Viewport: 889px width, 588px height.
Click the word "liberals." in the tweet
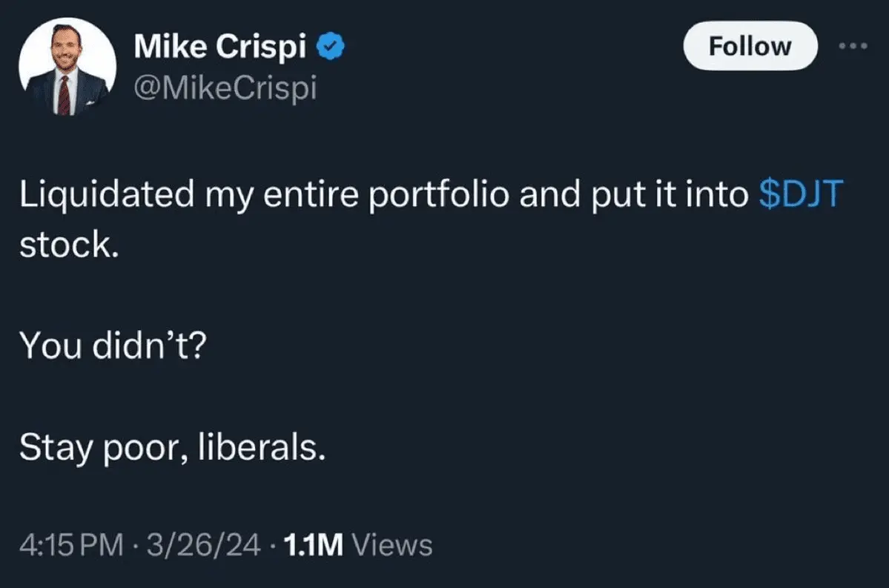click(x=262, y=447)
